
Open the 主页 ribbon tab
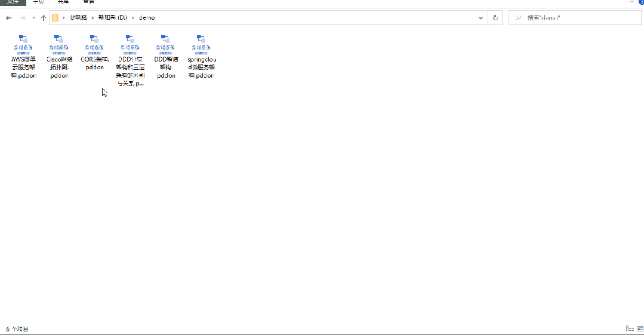coord(38,2)
